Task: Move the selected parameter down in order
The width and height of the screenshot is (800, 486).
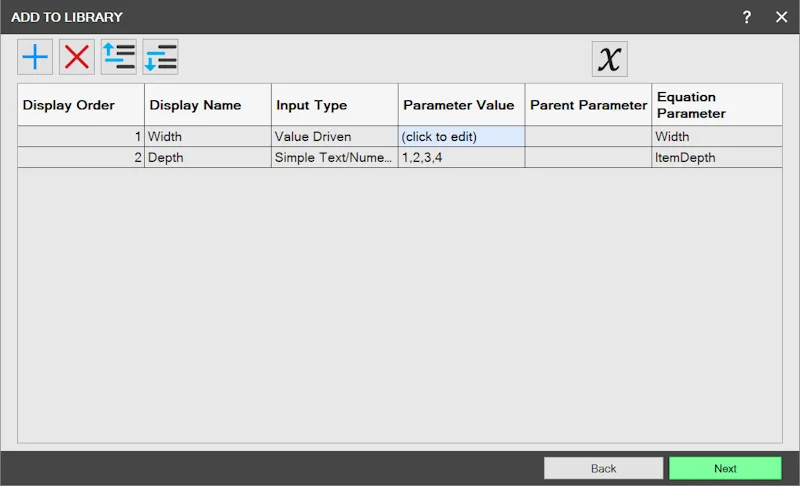Action: pos(160,57)
